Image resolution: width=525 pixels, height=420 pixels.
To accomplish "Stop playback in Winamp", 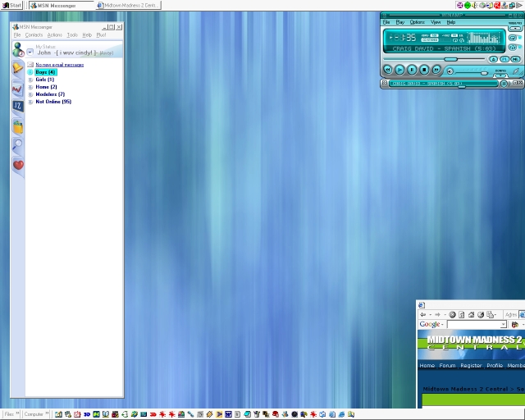I will tap(425, 71).
